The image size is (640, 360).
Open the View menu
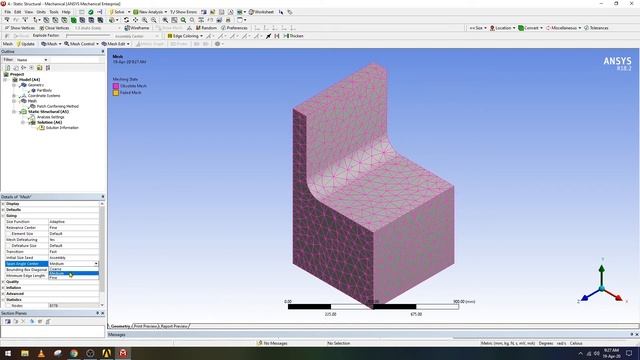point(29,12)
